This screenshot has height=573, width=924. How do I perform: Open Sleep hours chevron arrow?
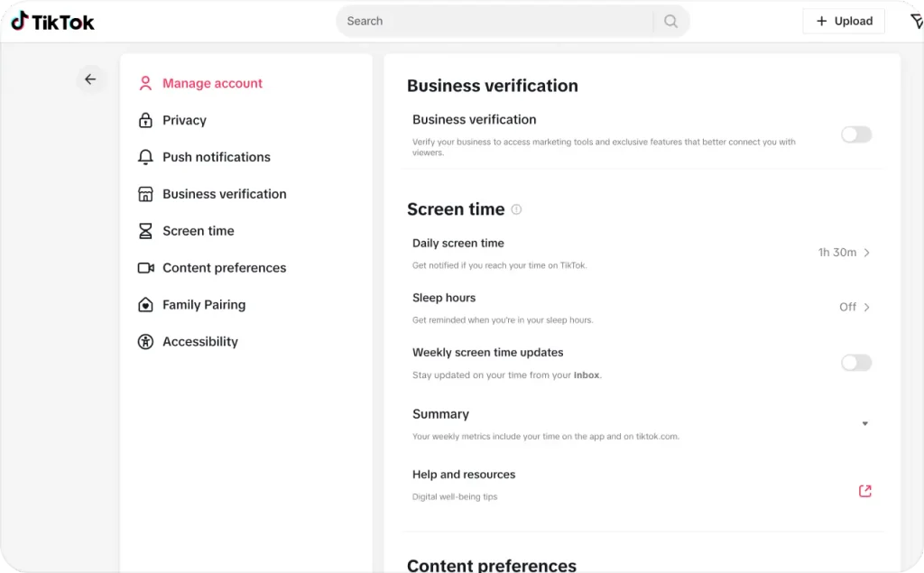867,307
